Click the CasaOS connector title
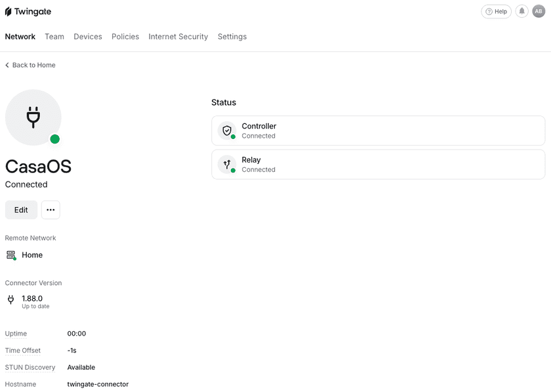Image resolution: width=551 pixels, height=392 pixels. pos(38,167)
